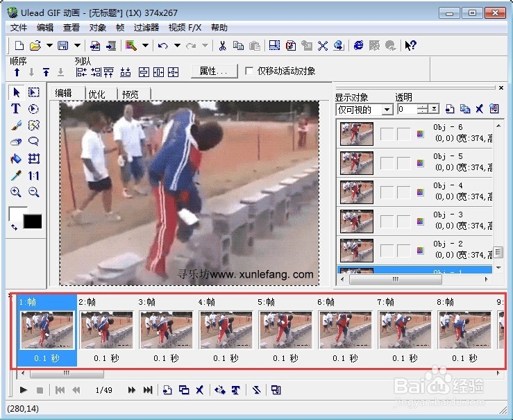This screenshot has height=420, width=513.
Task: Select frame 5 thumbnail in timeline
Action: coord(285,330)
